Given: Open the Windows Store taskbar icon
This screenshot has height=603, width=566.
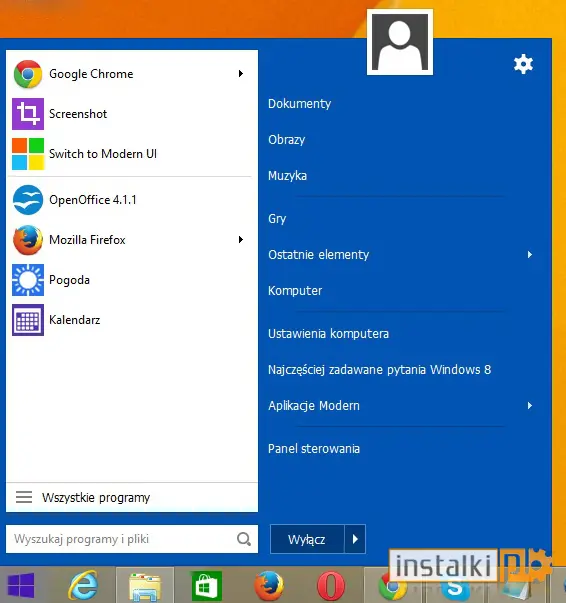Looking at the screenshot, I should pyautogui.click(x=207, y=586).
